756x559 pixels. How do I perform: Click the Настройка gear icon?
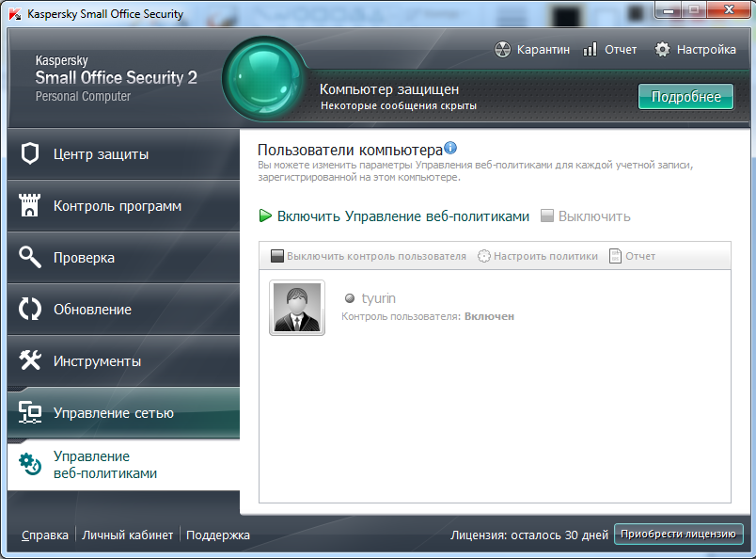(662, 49)
